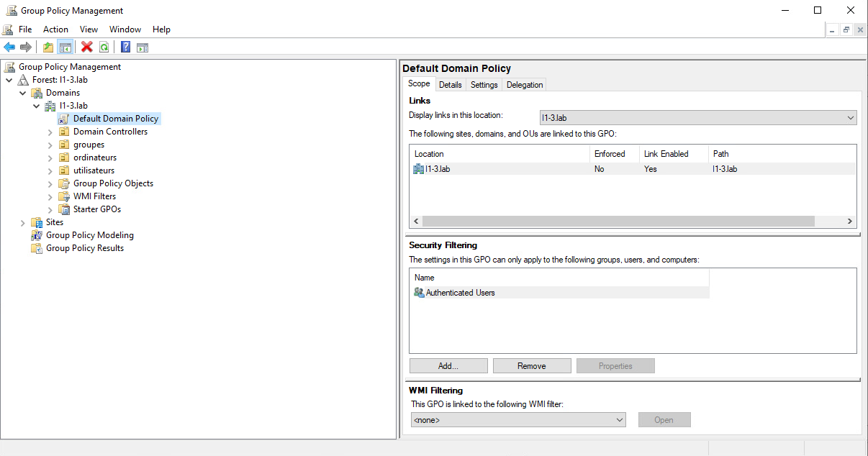Screen dimensions: 868x456
Task: Expand the groupes OU
Action: pyautogui.click(x=50, y=145)
